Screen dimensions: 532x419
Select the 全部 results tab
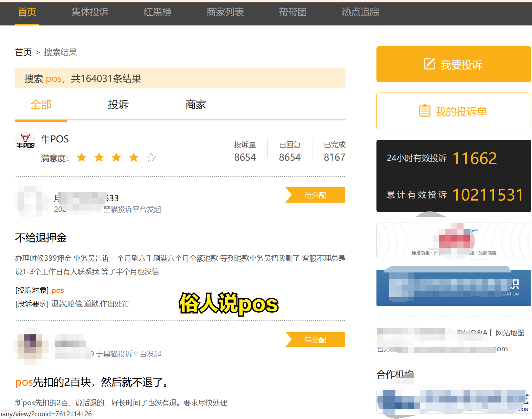point(41,105)
